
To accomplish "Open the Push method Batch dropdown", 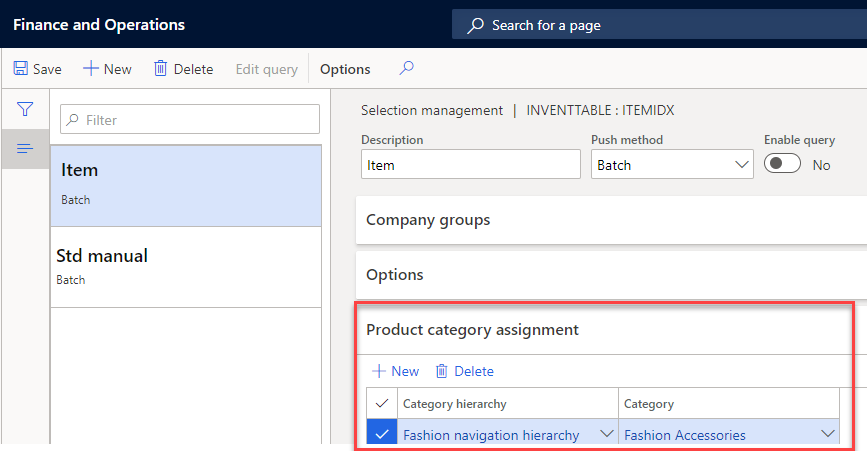I will pyautogui.click(x=741, y=165).
